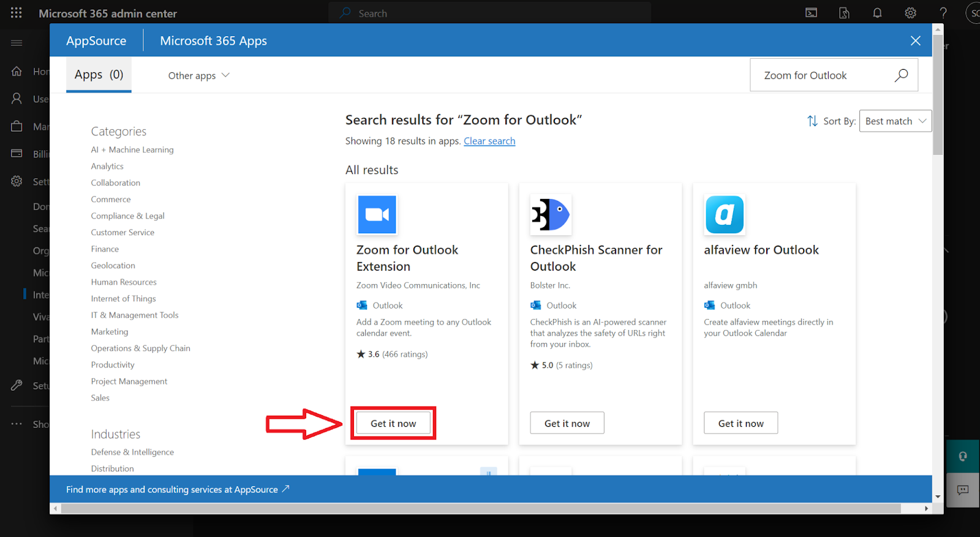The image size is (980, 537).
Task: Click the top header Search field
Action: coord(489,13)
